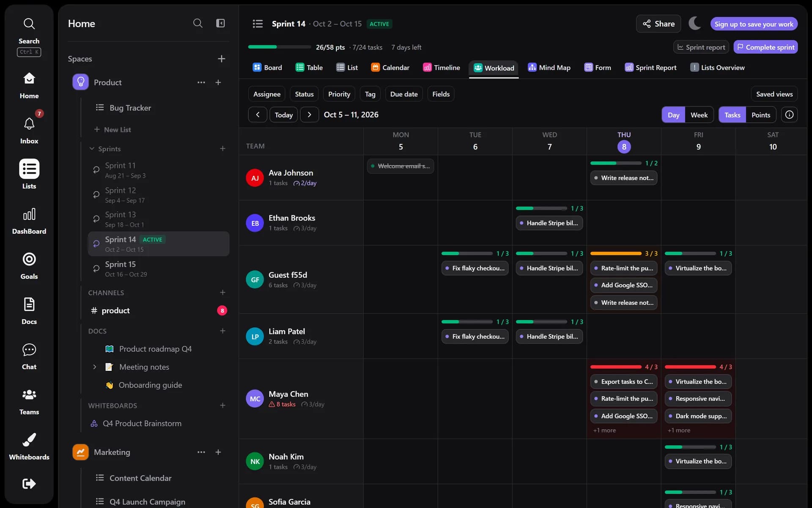The height and width of the screenshot is (508, 812).
Task: Open Search in the left rail
Action: pos(29,37)
